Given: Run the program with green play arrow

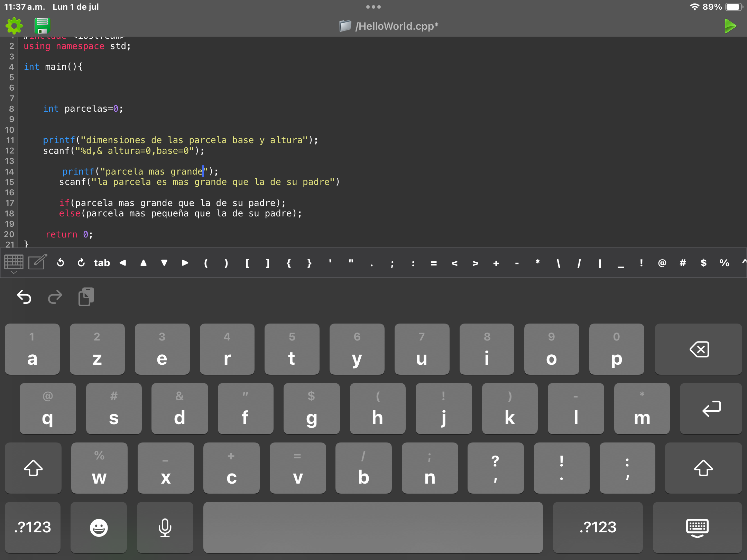Looking at the screenshot, I should pos(730,26).
